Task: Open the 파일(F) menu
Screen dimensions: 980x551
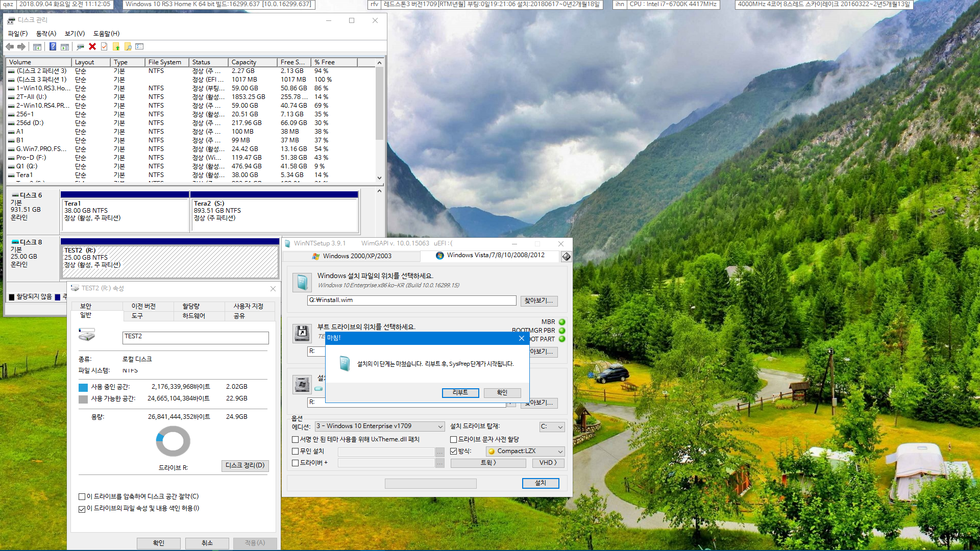Action: coord(18,34)
